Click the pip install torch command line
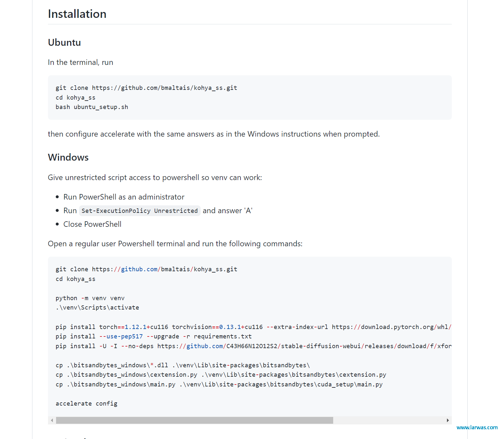The image size is (504, 439). coord(253,327)
